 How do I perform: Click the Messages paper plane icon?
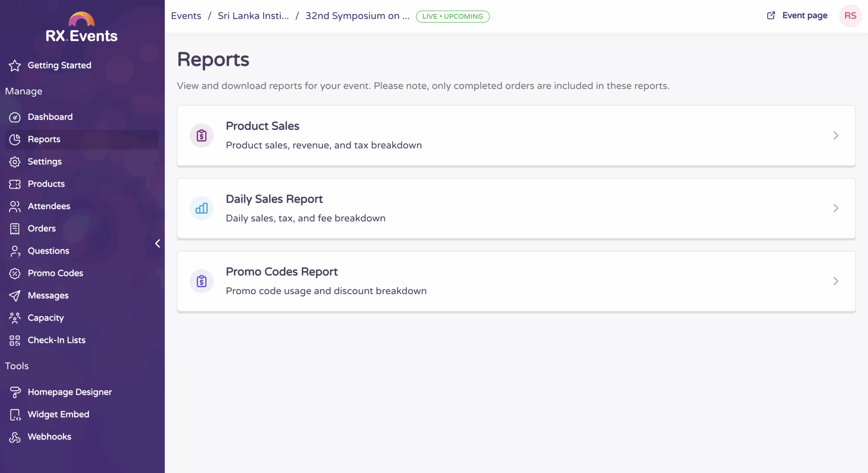(15, 296)
